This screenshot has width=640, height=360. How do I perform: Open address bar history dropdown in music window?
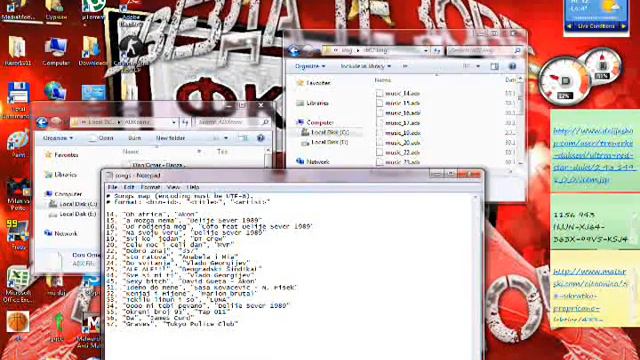coord(426,51)
